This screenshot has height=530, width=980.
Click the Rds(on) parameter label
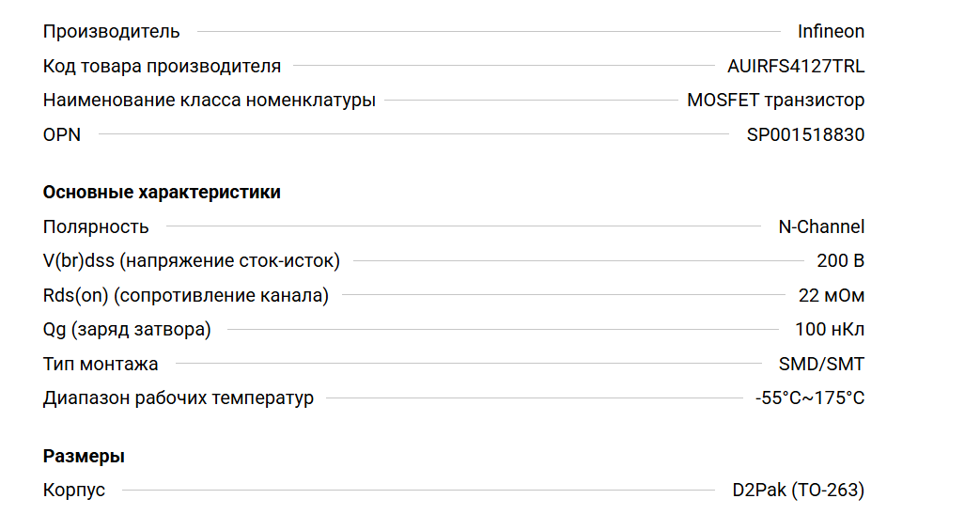pyautogui.click(x=185, y=295)
